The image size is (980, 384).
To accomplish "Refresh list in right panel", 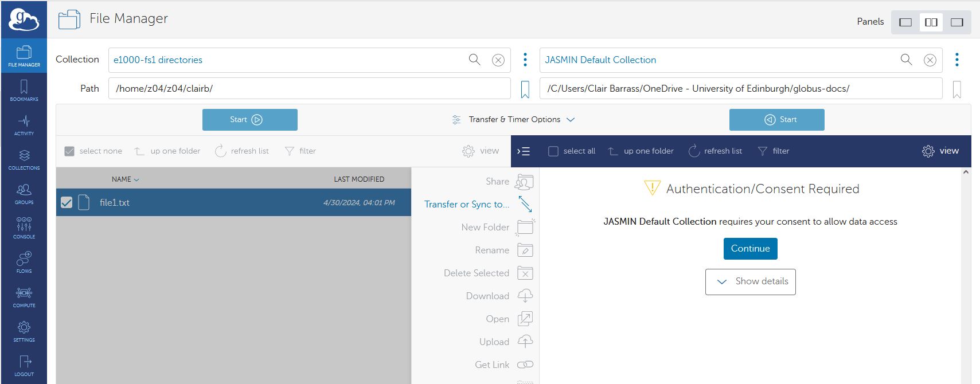I will coord(715,151).
